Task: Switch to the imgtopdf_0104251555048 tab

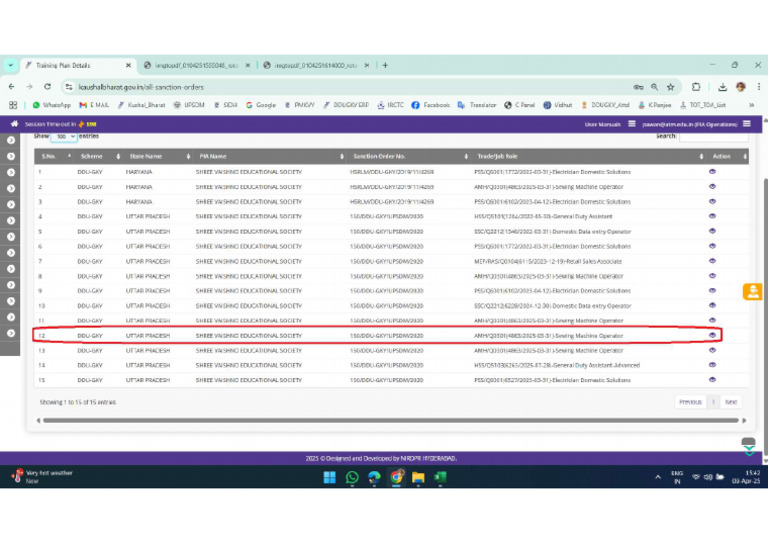Action: [197, 65]
